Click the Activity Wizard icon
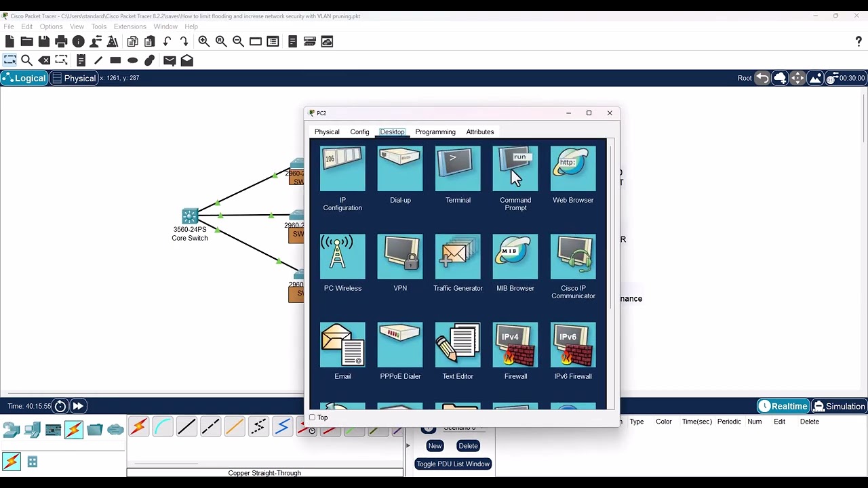 click(96, 41)
